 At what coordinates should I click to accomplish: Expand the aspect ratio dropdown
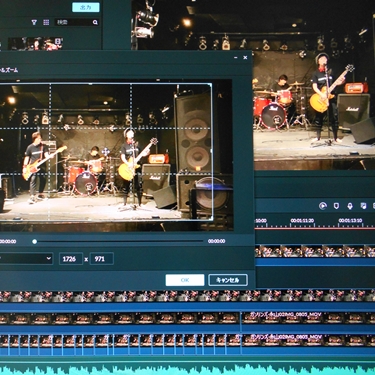point(26,258)
